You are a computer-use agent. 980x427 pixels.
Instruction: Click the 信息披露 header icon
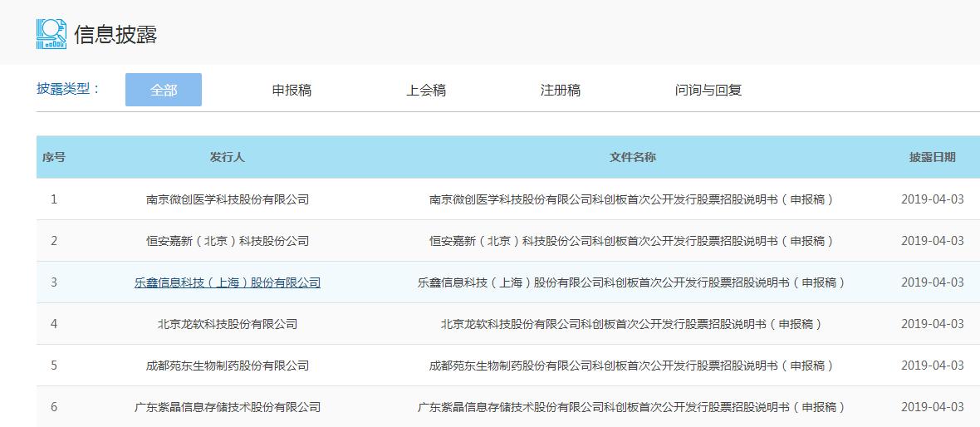[51, 34]
